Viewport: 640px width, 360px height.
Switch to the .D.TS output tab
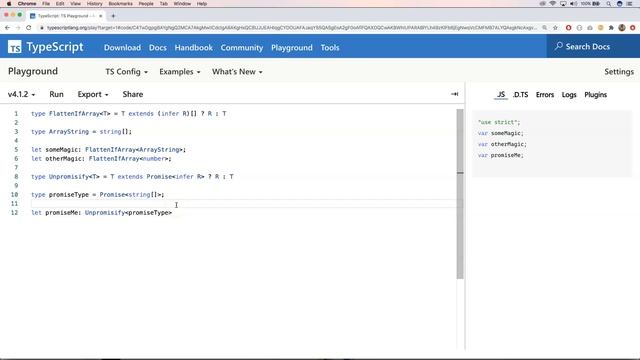coord(520,94)
